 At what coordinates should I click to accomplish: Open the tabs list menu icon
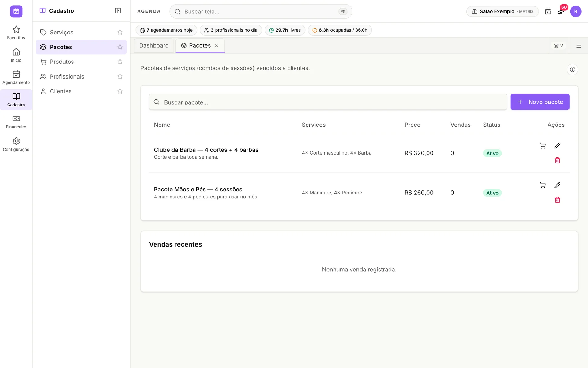coord(579,46)
